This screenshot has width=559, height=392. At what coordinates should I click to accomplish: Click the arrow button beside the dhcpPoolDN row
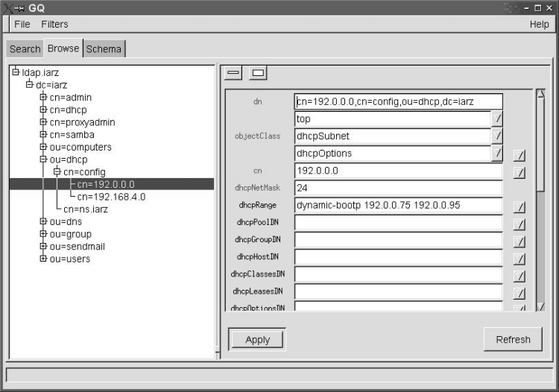tap(519, 224)
